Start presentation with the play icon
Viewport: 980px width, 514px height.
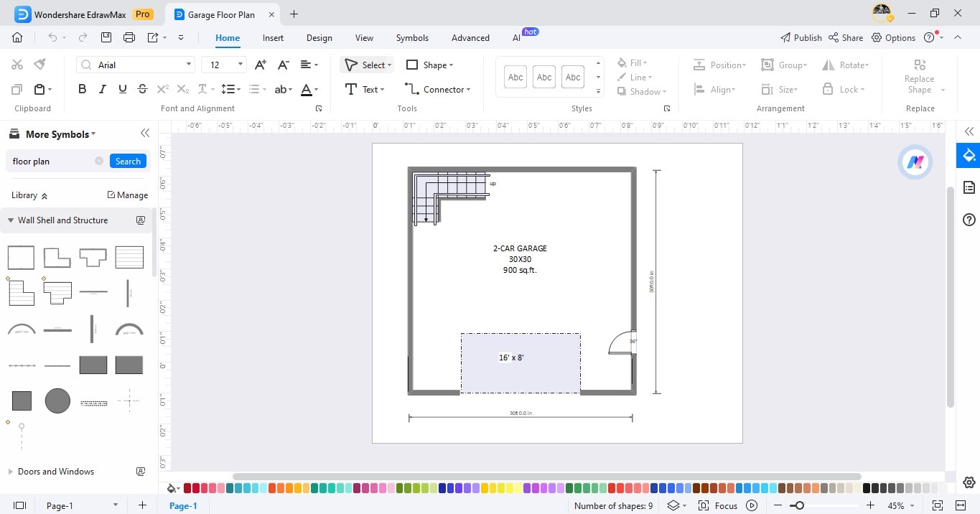point(752,505)
